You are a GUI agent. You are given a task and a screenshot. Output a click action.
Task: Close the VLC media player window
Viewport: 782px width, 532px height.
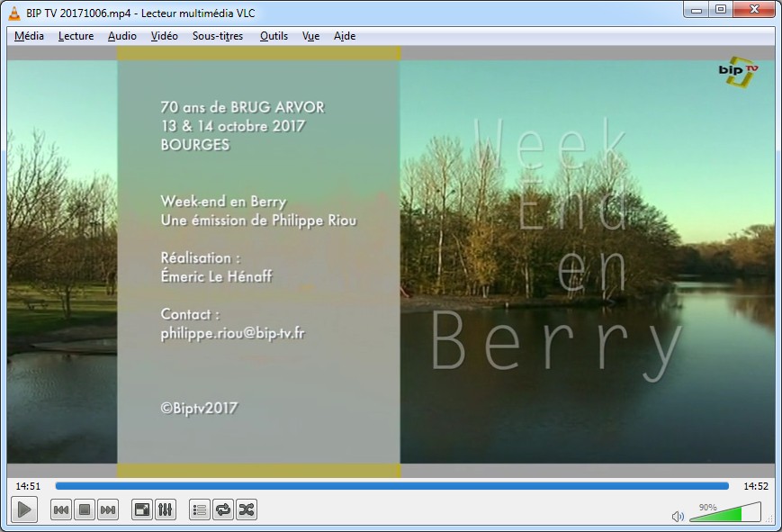(x=754, y=10)
